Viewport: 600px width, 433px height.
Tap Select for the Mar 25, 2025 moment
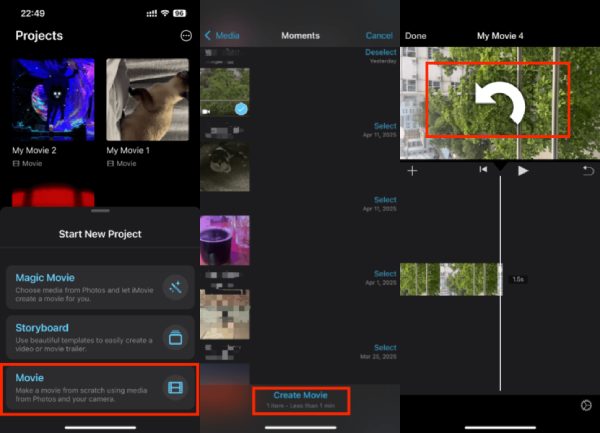(385, 347)
